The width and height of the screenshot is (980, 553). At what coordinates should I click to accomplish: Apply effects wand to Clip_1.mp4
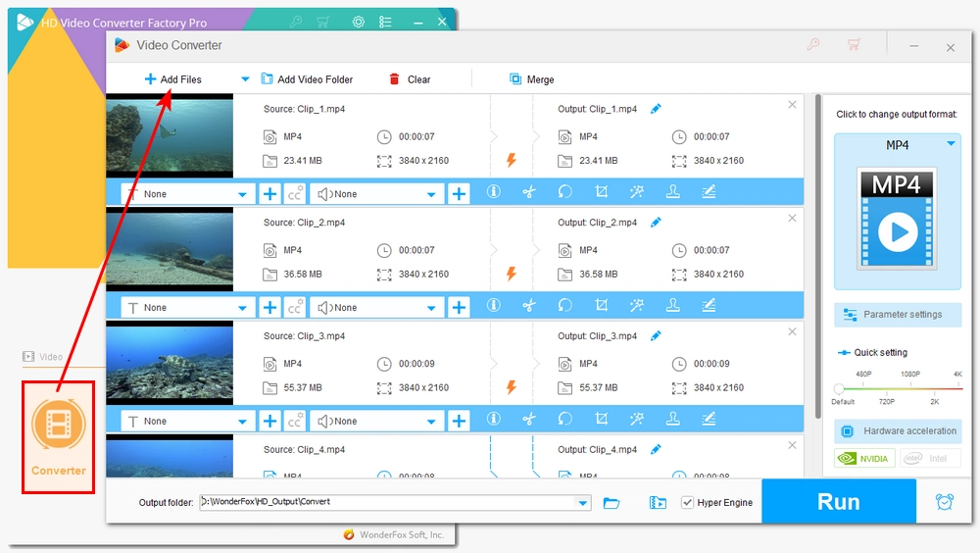637,191
